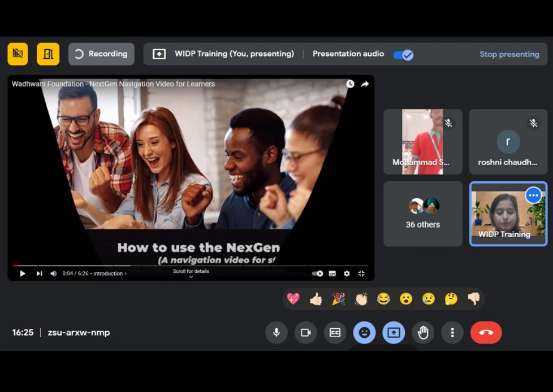Toggle video subtitles/captions button
This screenshot has width=553, height=392.
tap(332, 273)
